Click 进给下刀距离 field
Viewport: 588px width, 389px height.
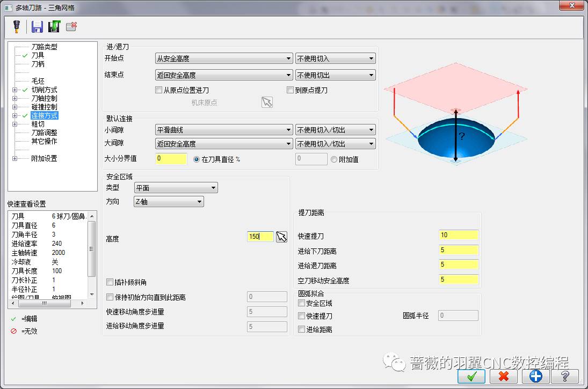[x=459, y=250]
